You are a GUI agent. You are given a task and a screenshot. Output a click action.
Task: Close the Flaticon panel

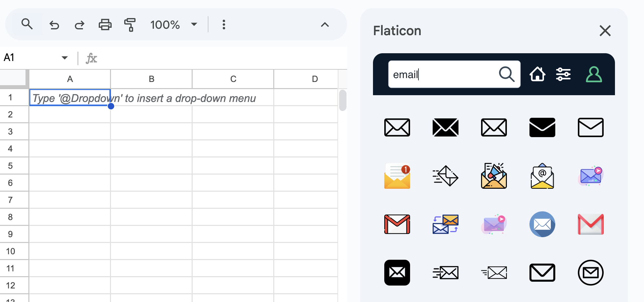pyautogui.click(x=605, y=31)
